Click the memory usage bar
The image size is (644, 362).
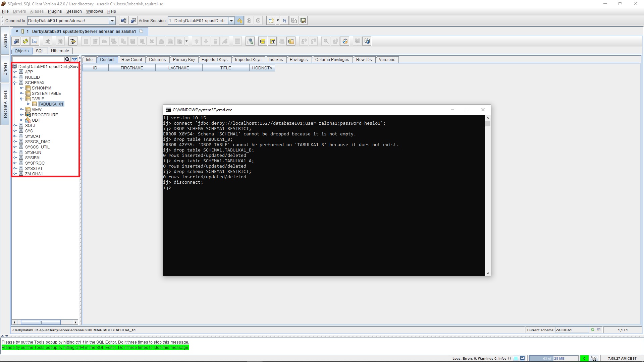click(x=553, y=358)
